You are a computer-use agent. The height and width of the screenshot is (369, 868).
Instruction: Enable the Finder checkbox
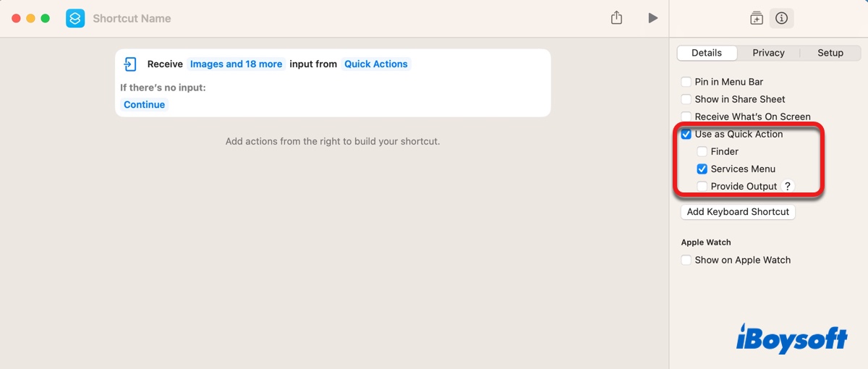click(x=702, y=151)
